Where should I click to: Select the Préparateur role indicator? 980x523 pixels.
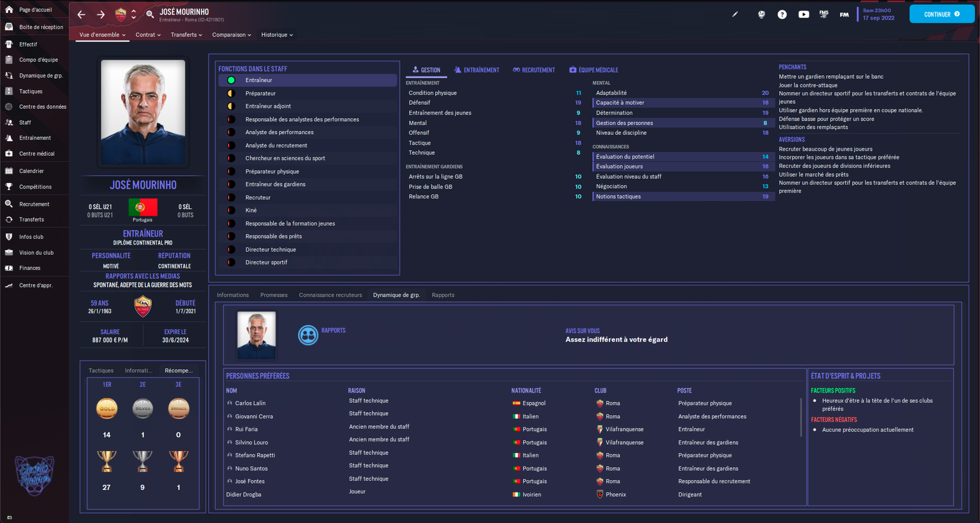tap(232, 94)
